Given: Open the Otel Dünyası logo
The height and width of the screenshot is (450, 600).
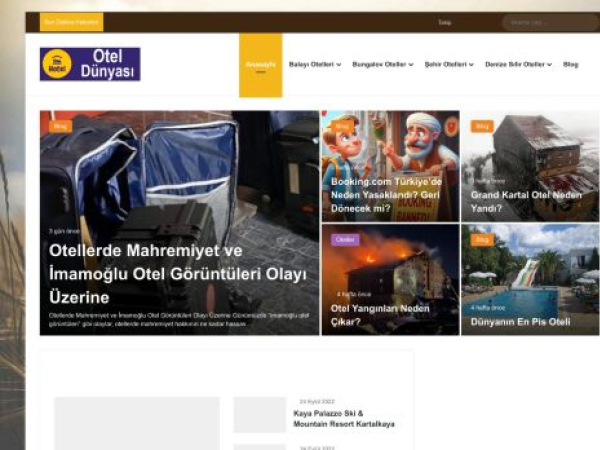Looking at the screenshot, I should coord(90,64).
